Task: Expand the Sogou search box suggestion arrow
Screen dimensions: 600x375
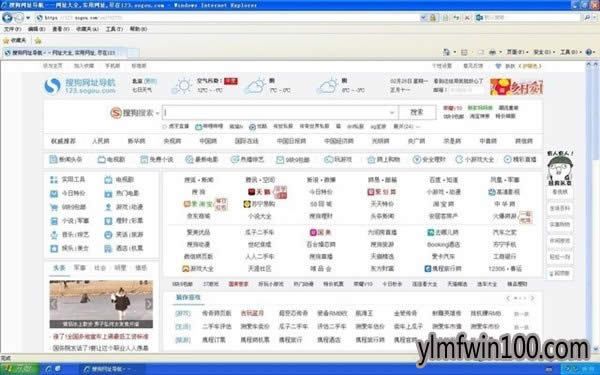Action: pyautogui.click(x=392, y=112)
